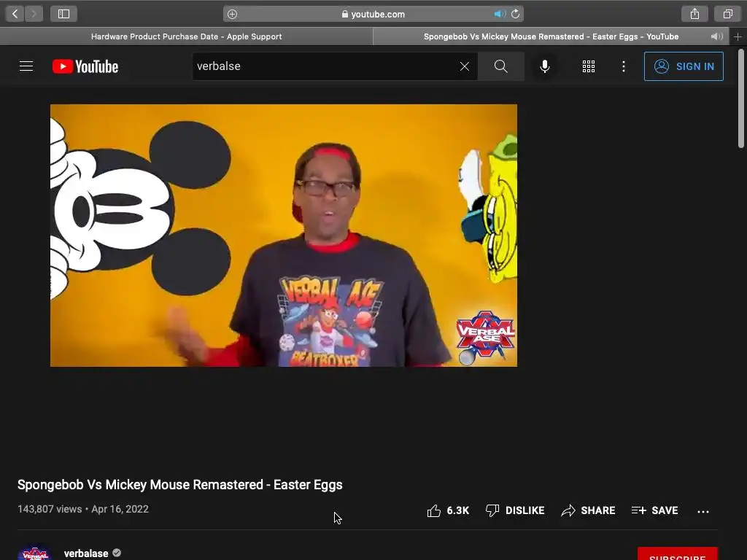The width and height of the screenshot is (747, 560).
Task: Subscribe to the verbalse channel
Action: click(678, 554)
